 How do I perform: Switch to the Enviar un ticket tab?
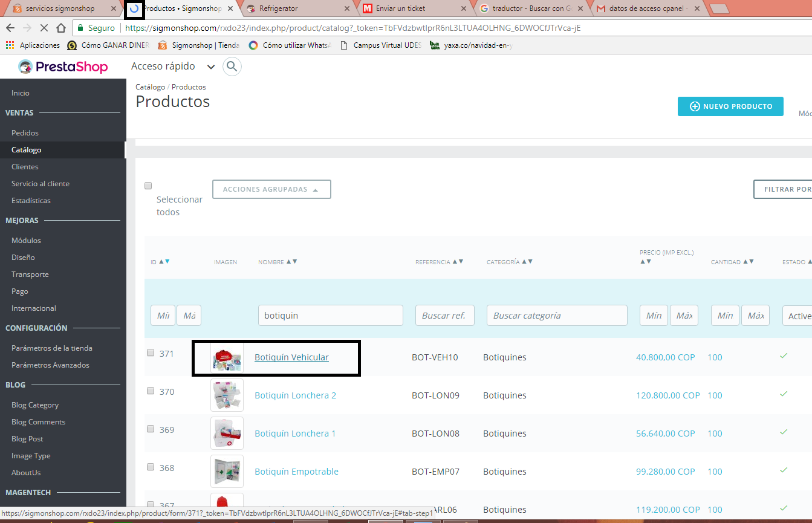414,8
